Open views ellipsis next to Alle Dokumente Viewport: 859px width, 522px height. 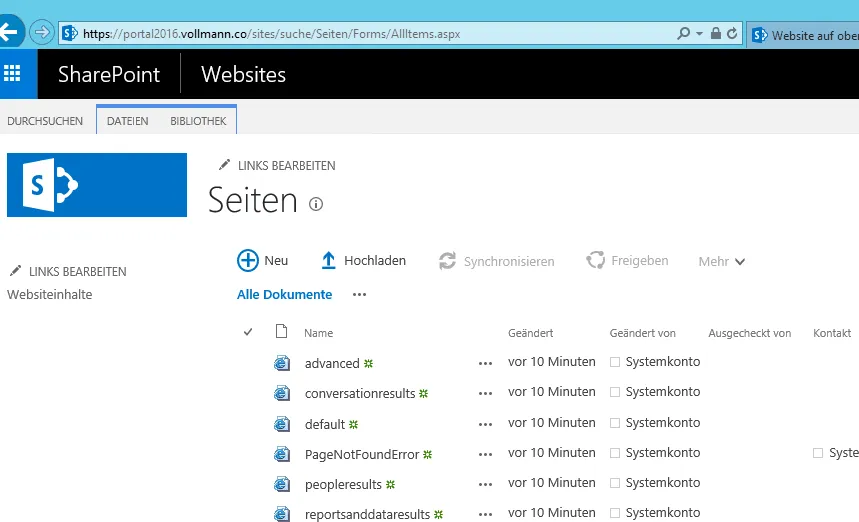(359, 295)
